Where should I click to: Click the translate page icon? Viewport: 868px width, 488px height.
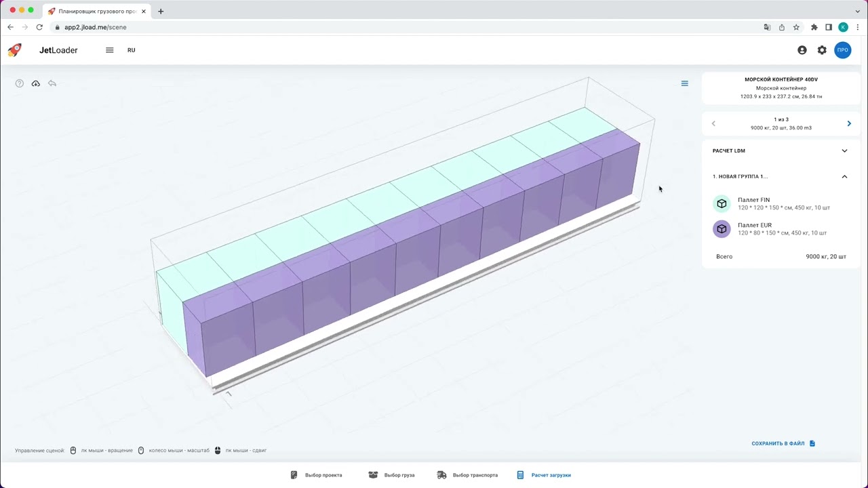768,27
